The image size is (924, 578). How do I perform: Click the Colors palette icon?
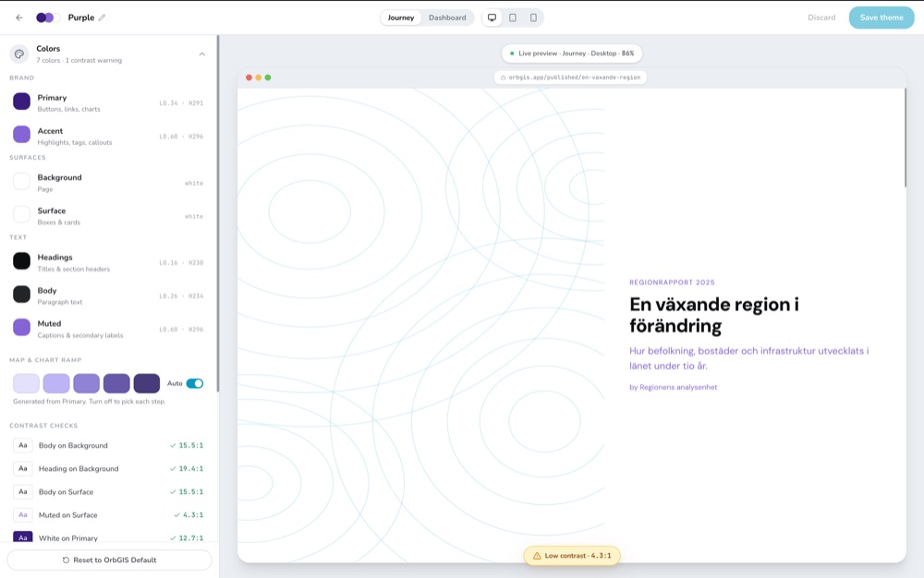19,54
